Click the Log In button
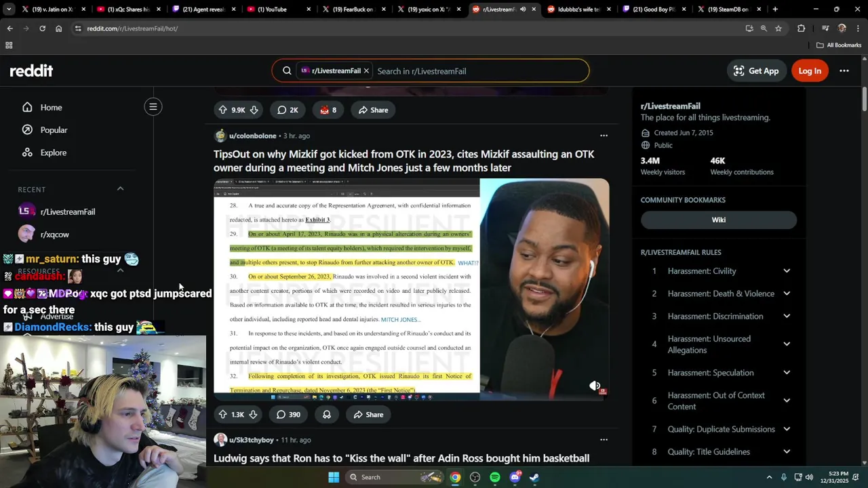Viewport: 868px width, 488px height. click(x=810, y=70)
